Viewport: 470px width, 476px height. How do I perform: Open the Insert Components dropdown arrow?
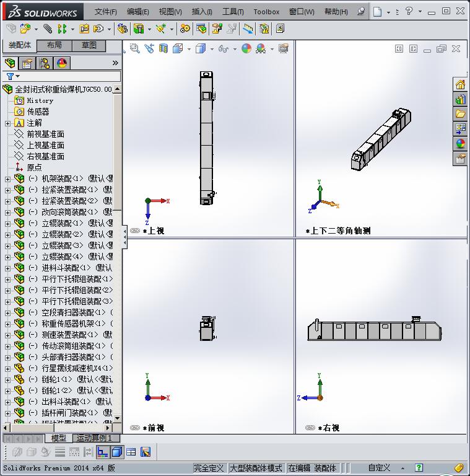click(x=36, y=29)
